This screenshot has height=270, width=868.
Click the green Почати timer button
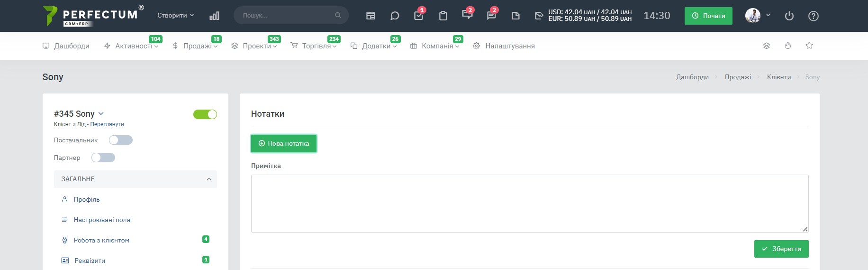[x=708, y=16]
